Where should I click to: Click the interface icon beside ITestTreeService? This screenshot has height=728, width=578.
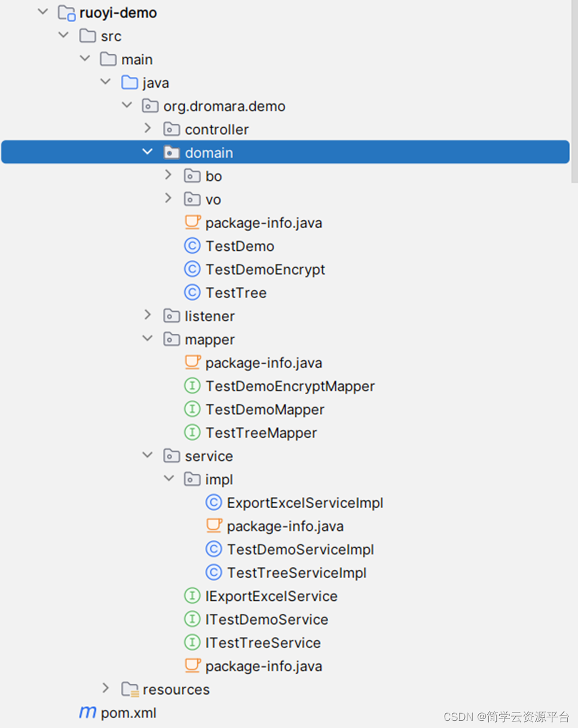pos(192,642)
